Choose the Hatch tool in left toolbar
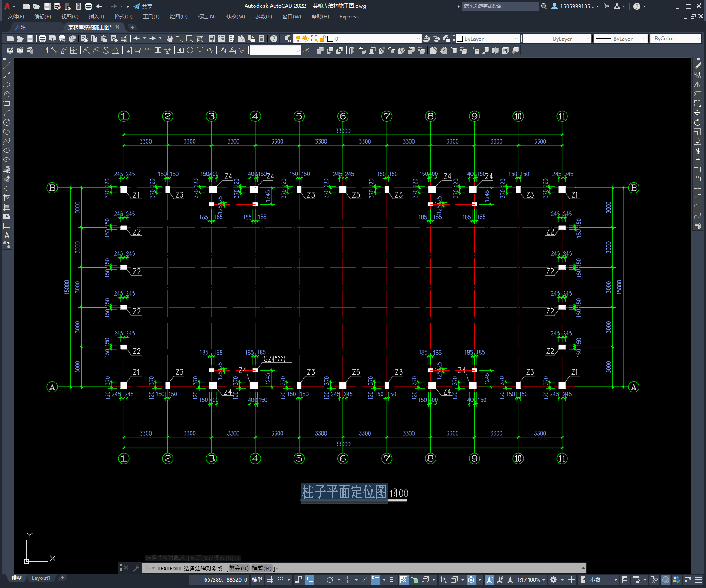The height and width of the screenshot is (588, 706). [7, 198]
